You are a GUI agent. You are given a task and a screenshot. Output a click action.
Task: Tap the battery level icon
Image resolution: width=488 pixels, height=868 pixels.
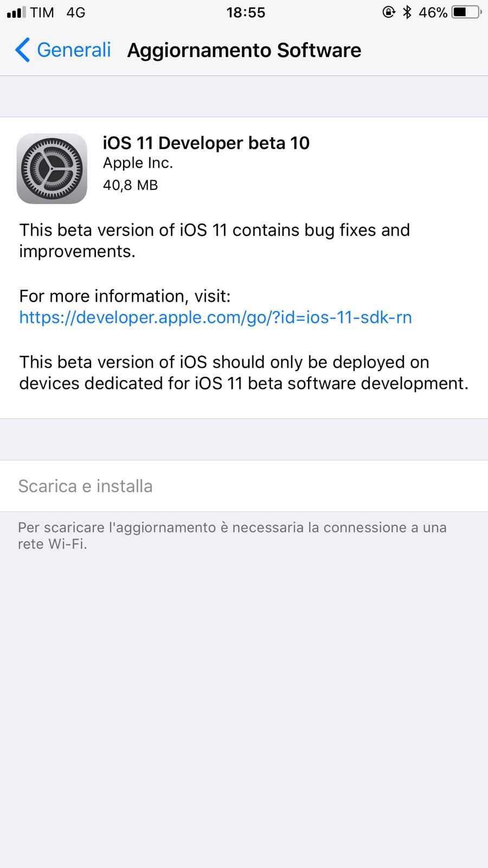click(x=467, y=12)
